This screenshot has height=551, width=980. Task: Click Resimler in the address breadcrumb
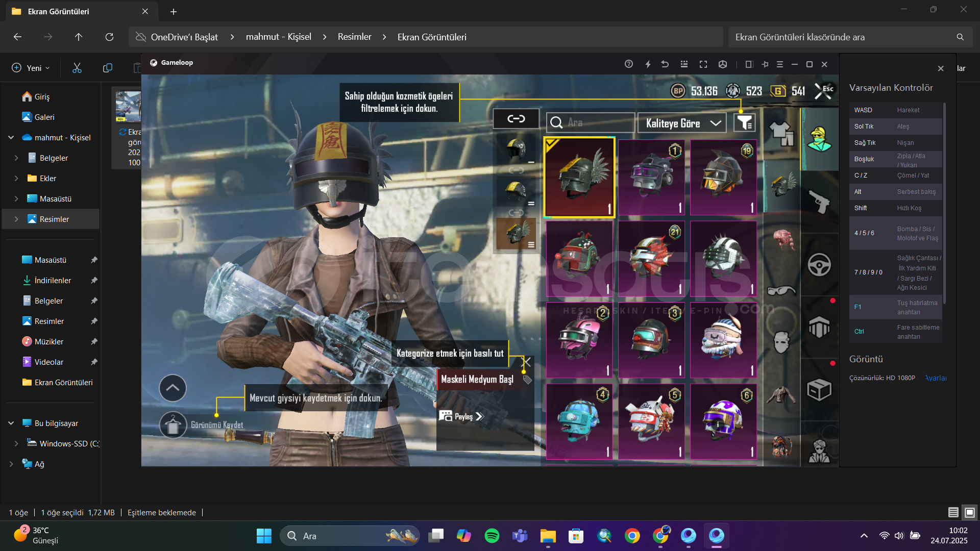[354, 37]
